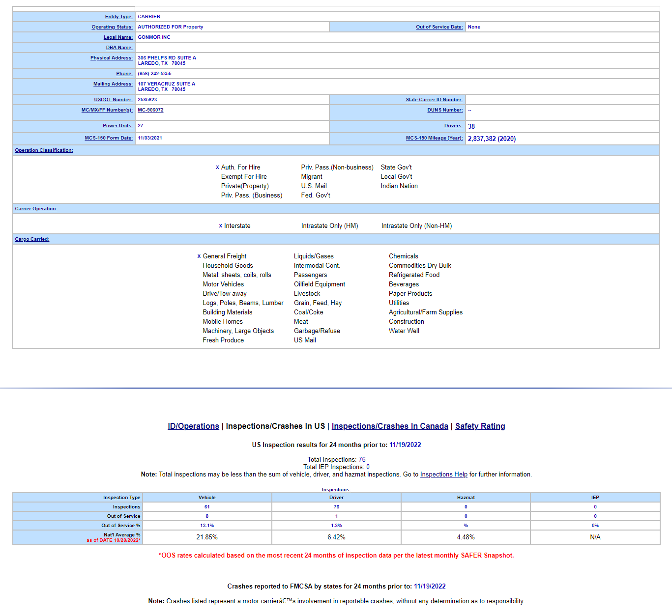Open the Inspections Help link
This screenshot has height=616, width=672.
click(x=444, y=475)
